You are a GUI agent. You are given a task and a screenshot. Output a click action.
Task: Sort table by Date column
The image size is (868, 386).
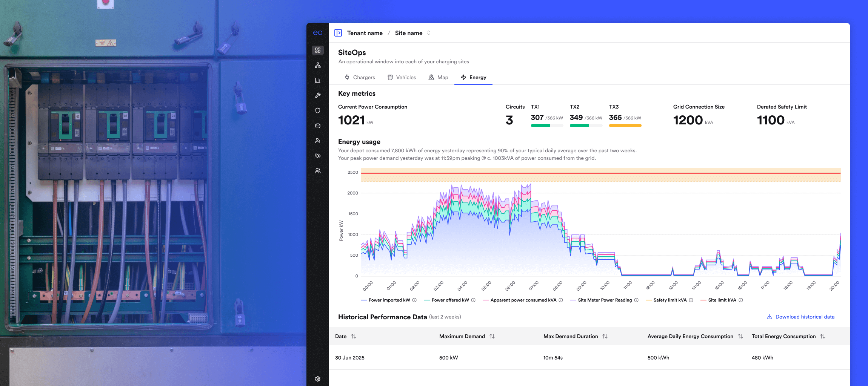click(x=353, y=336)
